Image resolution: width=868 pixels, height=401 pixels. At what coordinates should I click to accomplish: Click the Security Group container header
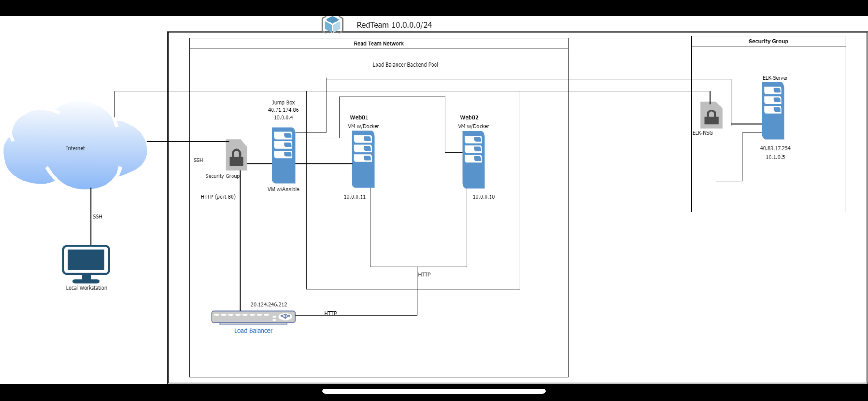point(768,41)
